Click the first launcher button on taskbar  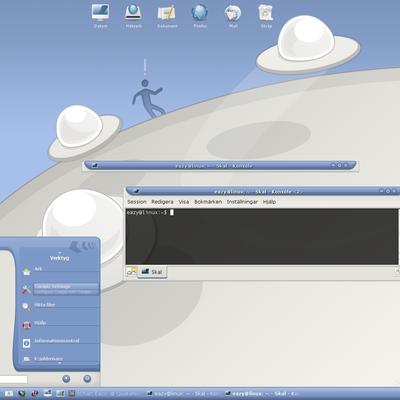click(x=8, y=394)
